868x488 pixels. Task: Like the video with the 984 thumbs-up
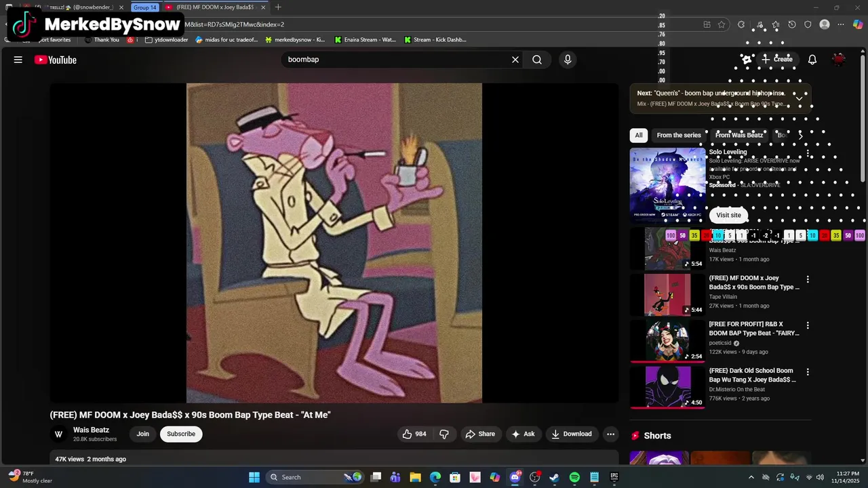point(414,434)
